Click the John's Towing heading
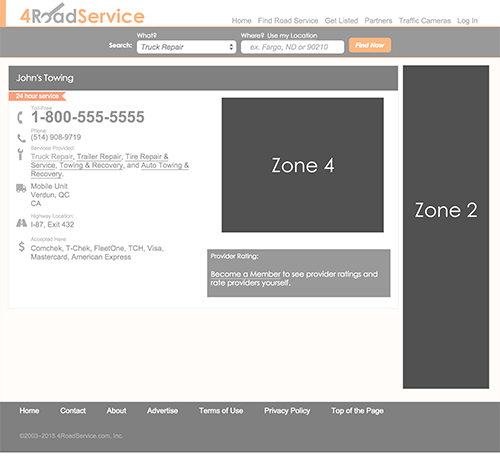Image resolution: width=500 pixels, height=468 pixels. 45,78
